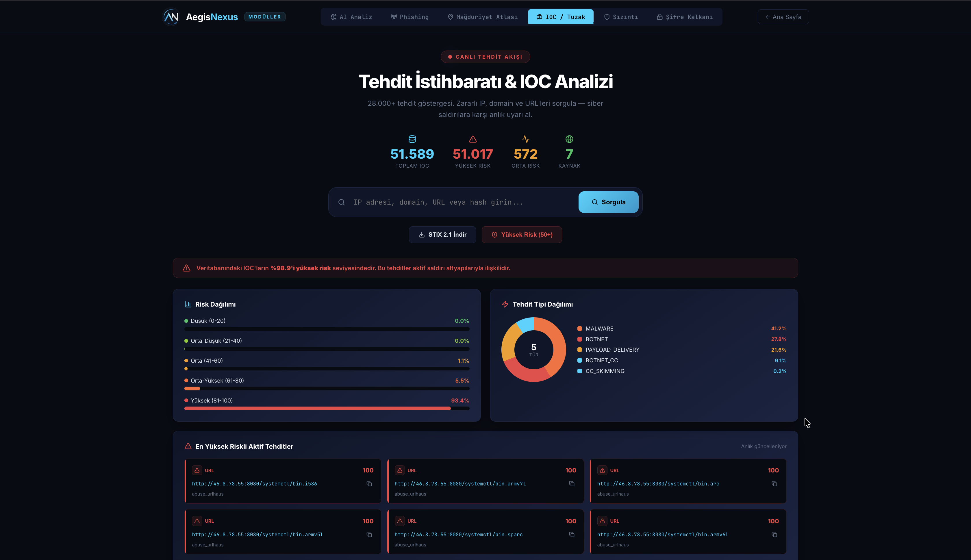The image size is (971, 560).
Task: Click the Tehdit Tipi Dağılımı lightning icon
Action: click(505, 304)
